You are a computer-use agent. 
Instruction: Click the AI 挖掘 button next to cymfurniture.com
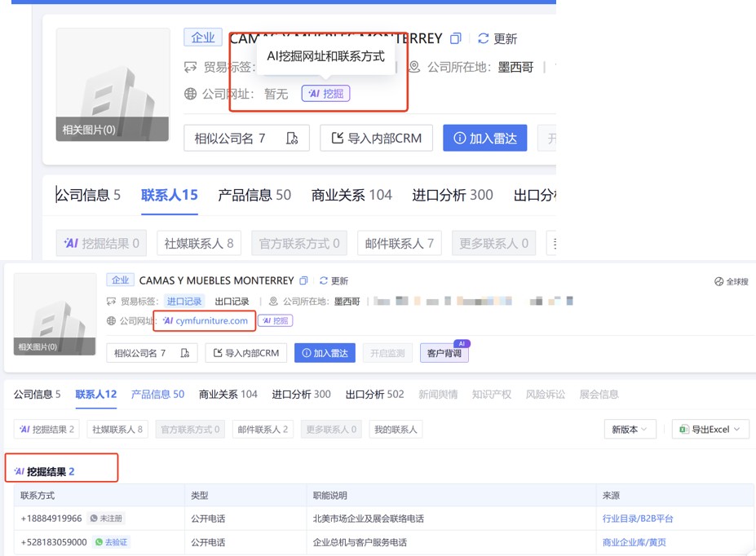276,321
